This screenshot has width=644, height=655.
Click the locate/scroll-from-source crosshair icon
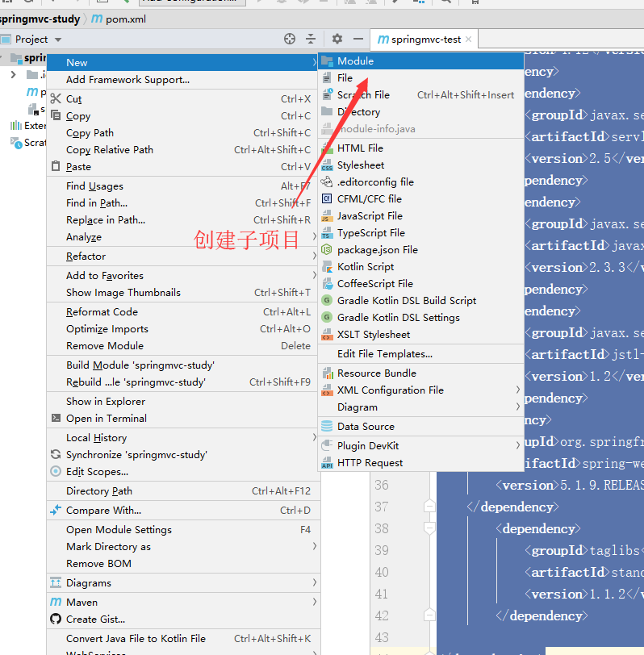click(x=290, y=40)
